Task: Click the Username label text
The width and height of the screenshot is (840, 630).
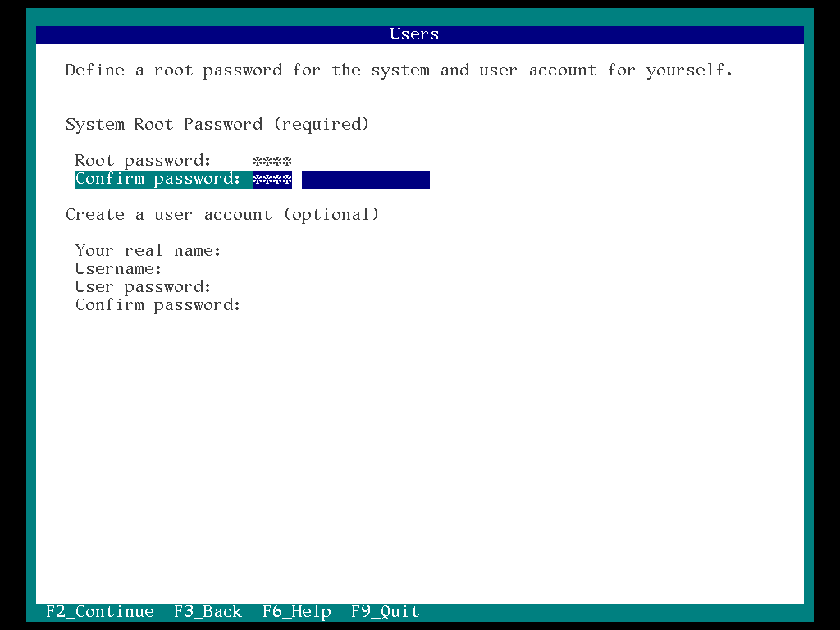Action: (118, 269)
